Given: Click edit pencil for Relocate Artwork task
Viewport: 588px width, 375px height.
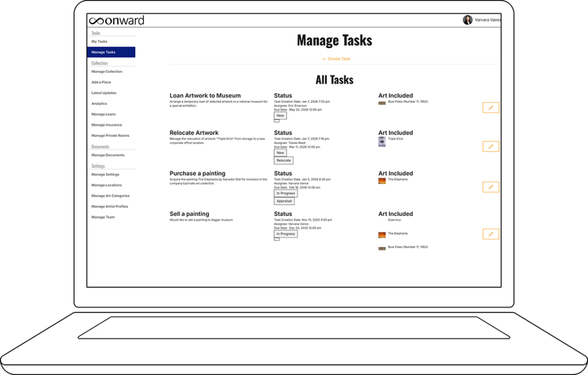Looking at the screenshot, I should [490, 146].
